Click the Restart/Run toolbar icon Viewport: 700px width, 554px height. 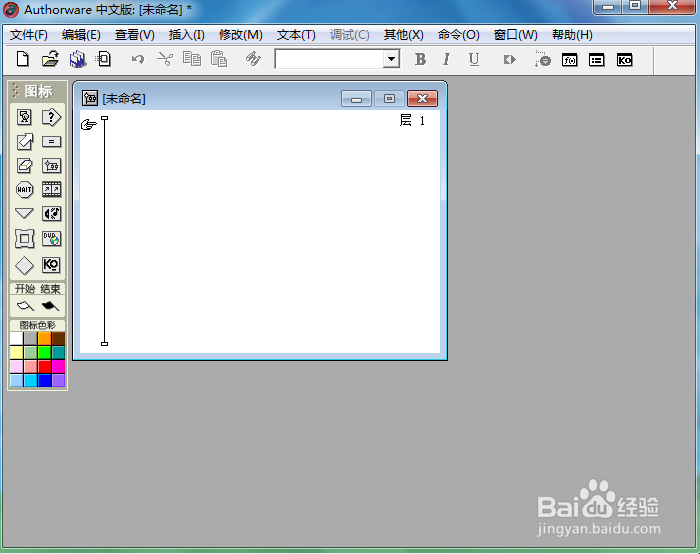[x=509, y=60]
